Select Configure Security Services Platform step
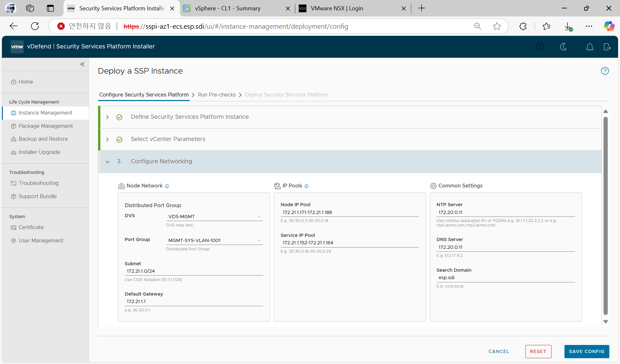The image size is (620, 364). [x=144, y=95]
